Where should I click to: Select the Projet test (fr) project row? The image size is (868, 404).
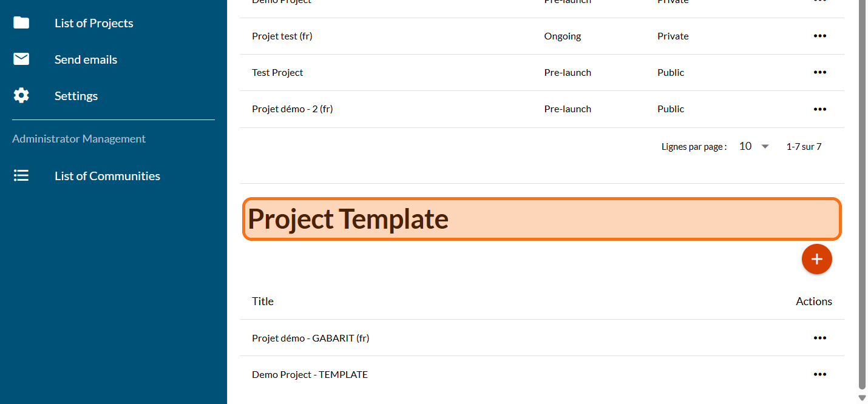(x=282, y=36)
